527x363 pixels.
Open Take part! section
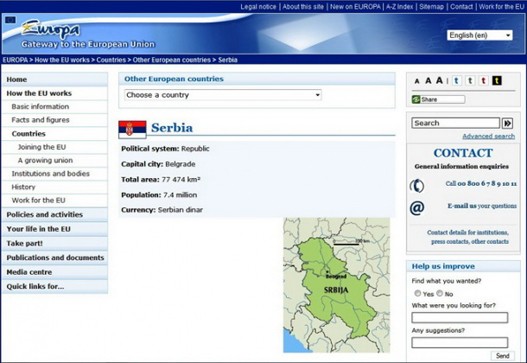pyautogui.click(x=55, y=243)
